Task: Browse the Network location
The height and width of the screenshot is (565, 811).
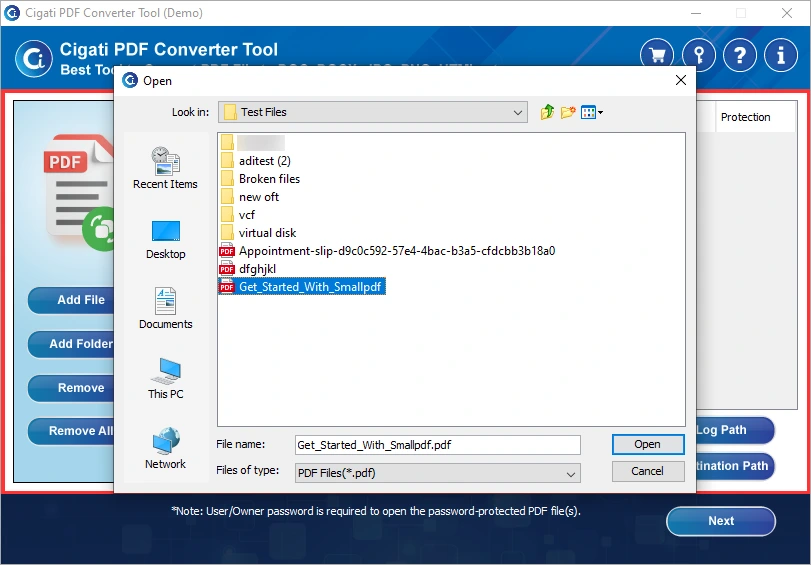Action: (x=166, y=448)
